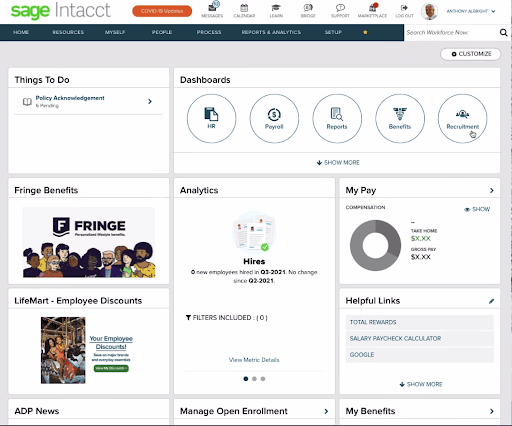
Task: Open Manage Open Enrollment chevron
Action: pos(326,411)
